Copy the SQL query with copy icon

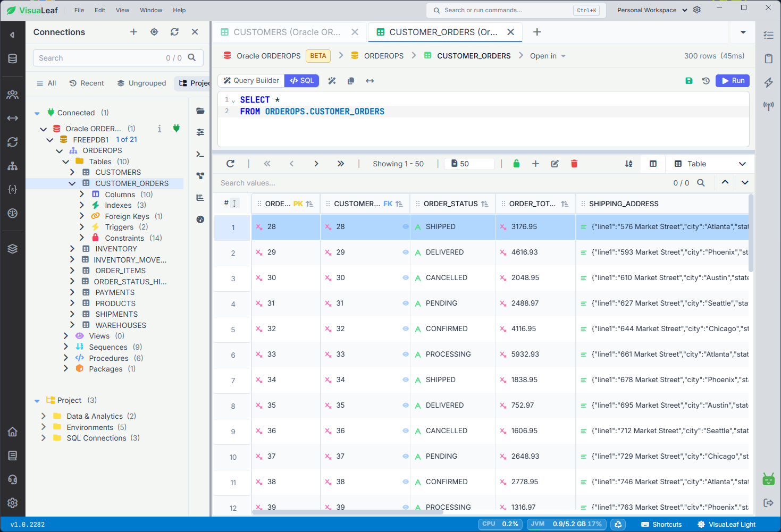tap(351, 81)
